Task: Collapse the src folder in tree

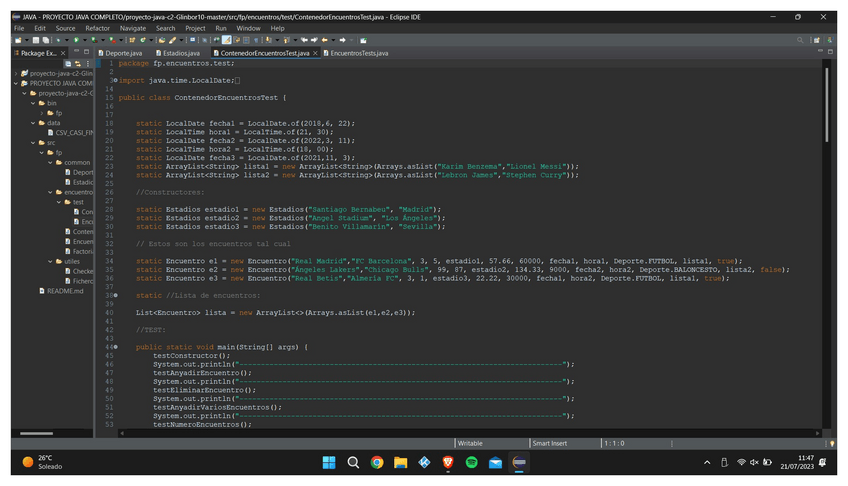Action: coord(33,142)
